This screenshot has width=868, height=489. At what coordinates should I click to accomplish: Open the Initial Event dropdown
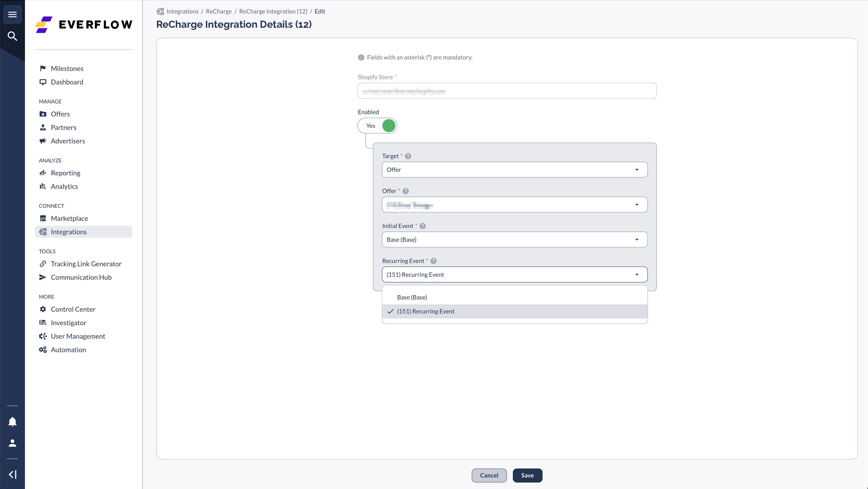coord(515,240)
